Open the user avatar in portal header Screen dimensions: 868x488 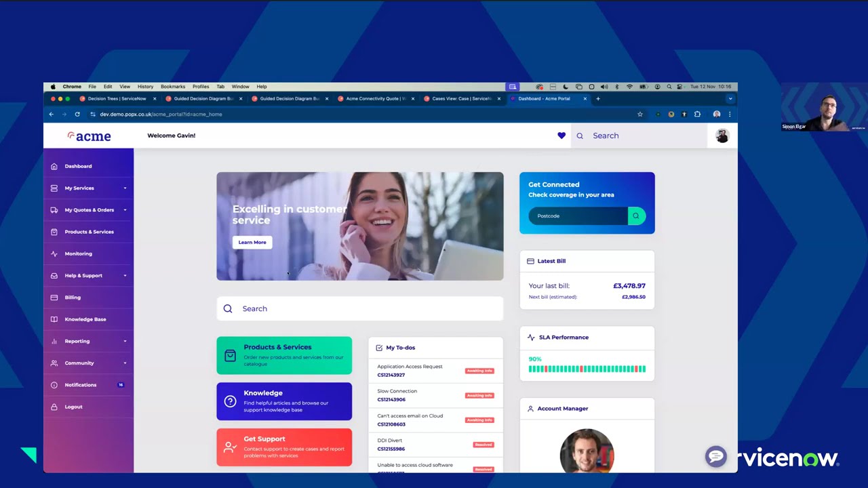pos(722,136)
